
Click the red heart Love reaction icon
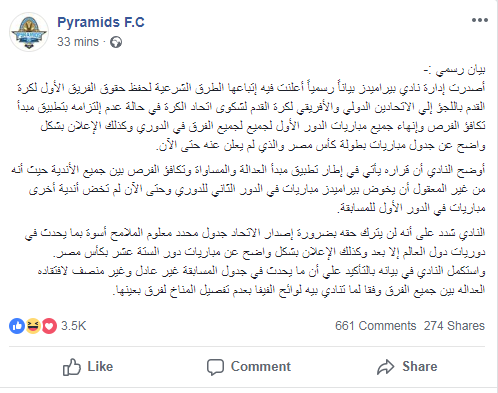[x=49, y=326]
